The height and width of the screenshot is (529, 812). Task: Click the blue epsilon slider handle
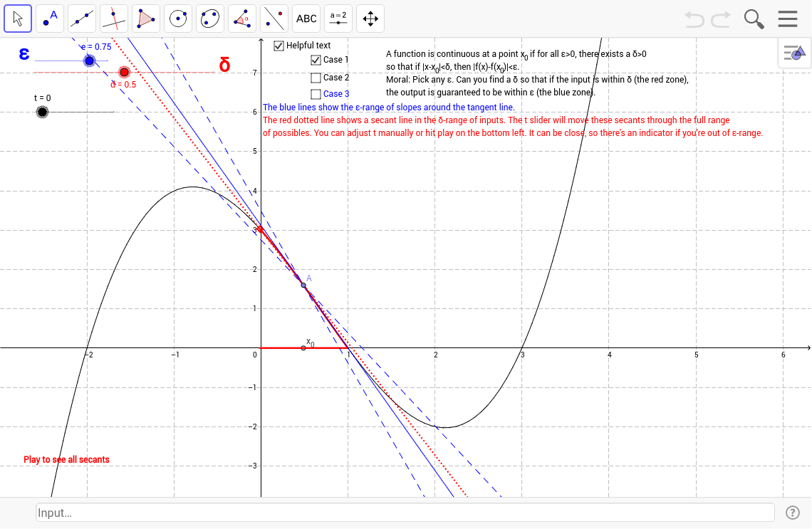(90, 61)
